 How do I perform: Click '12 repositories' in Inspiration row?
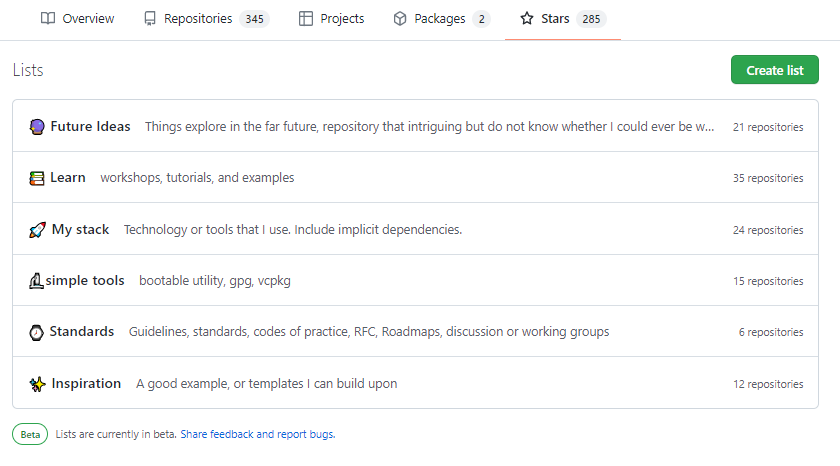click(768, 384)
